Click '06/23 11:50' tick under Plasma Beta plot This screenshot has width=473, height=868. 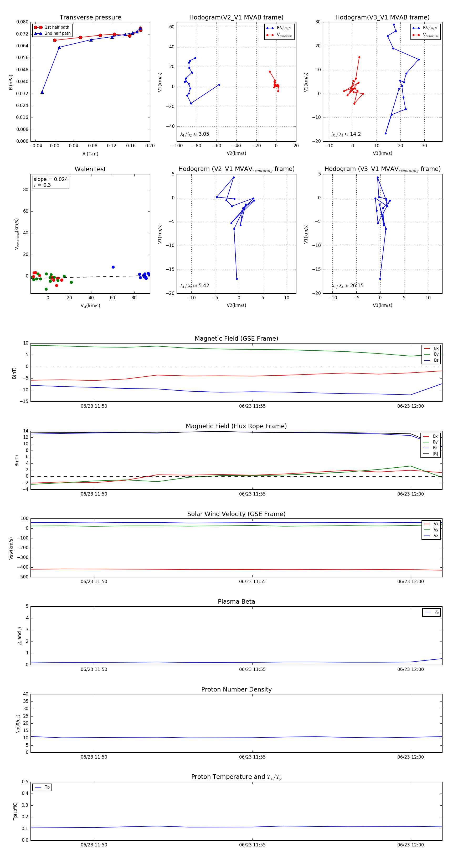(94, 669)
